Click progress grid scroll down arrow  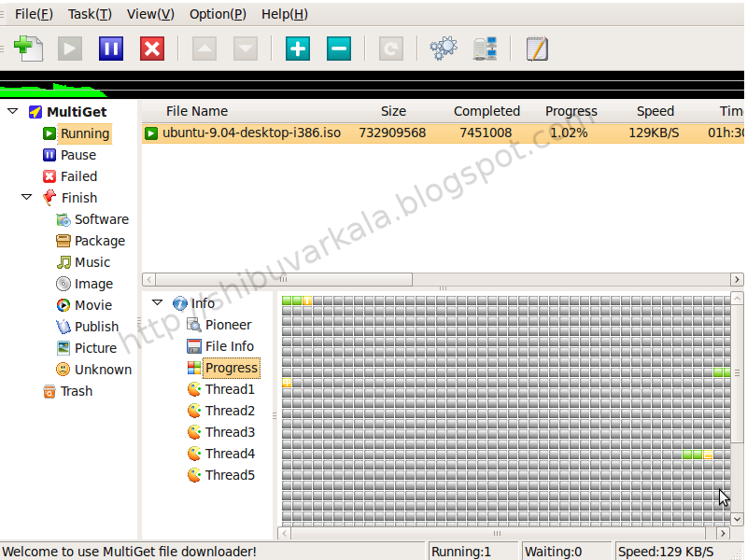click(x=737, y=519)
